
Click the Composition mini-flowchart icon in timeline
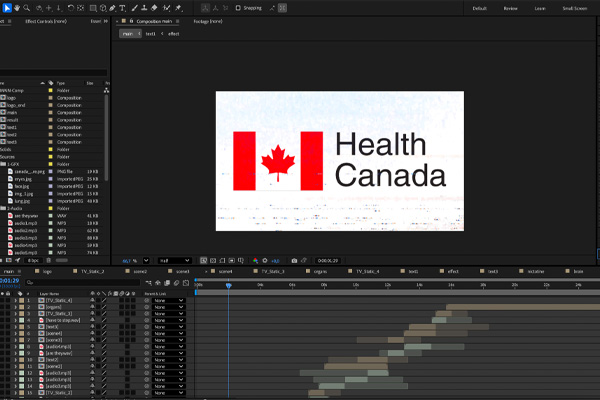tap(148, 283)
